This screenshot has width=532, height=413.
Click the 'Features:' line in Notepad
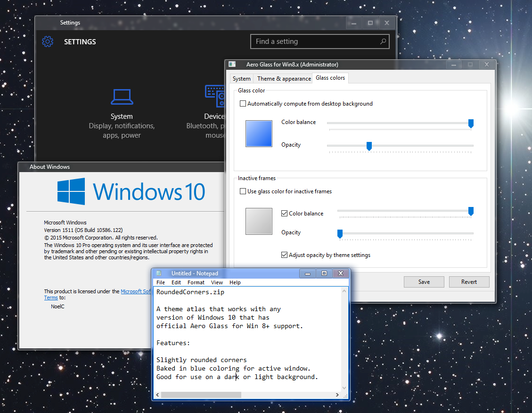pyautogui.click(x=173, y=343)
